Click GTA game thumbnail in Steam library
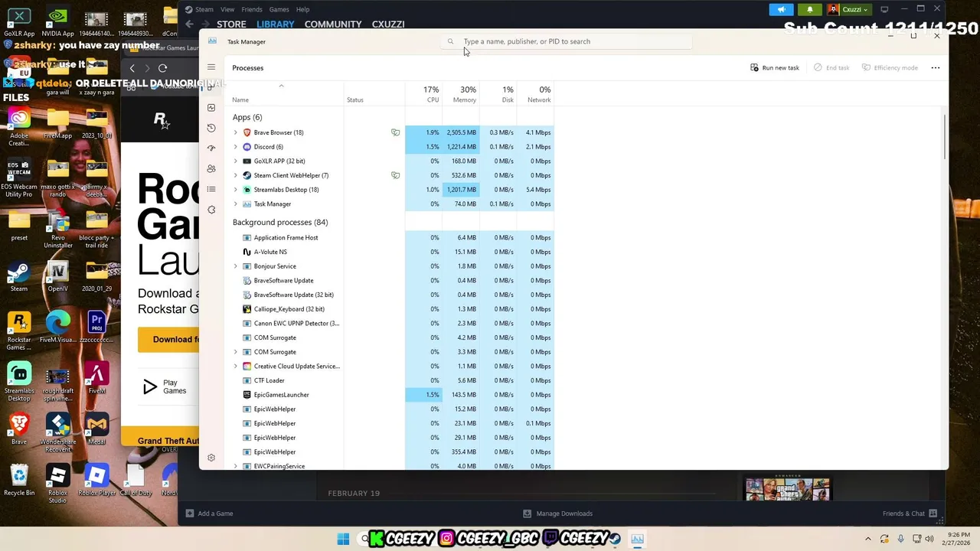Viewport: 980px width, 551px height. coord(787,489)
